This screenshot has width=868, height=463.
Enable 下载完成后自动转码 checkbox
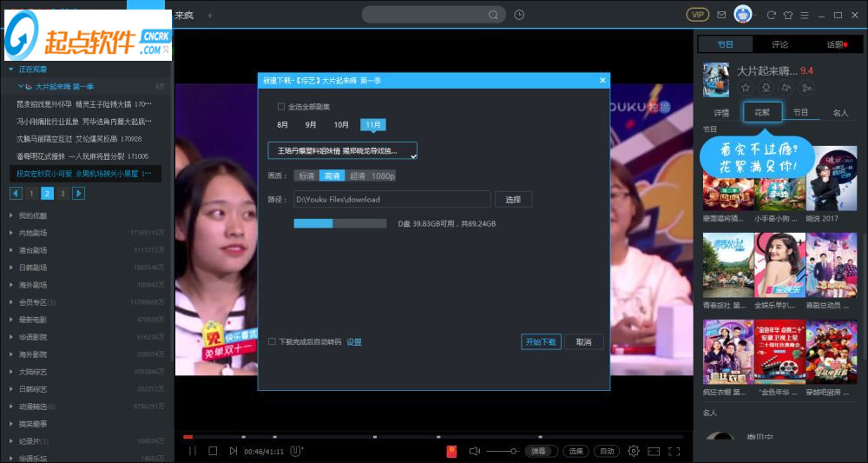point(272,341)
